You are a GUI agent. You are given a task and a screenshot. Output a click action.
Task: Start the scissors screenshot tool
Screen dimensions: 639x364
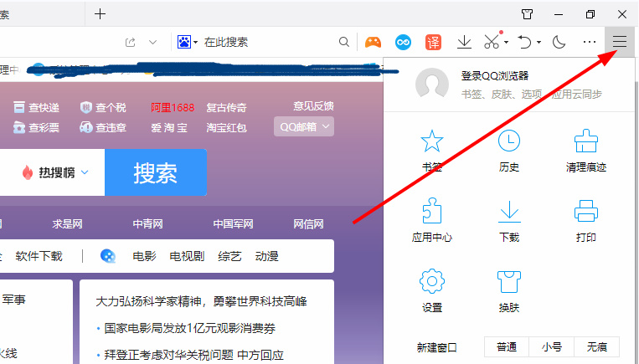pyautogui.click(x=492, y=42)
